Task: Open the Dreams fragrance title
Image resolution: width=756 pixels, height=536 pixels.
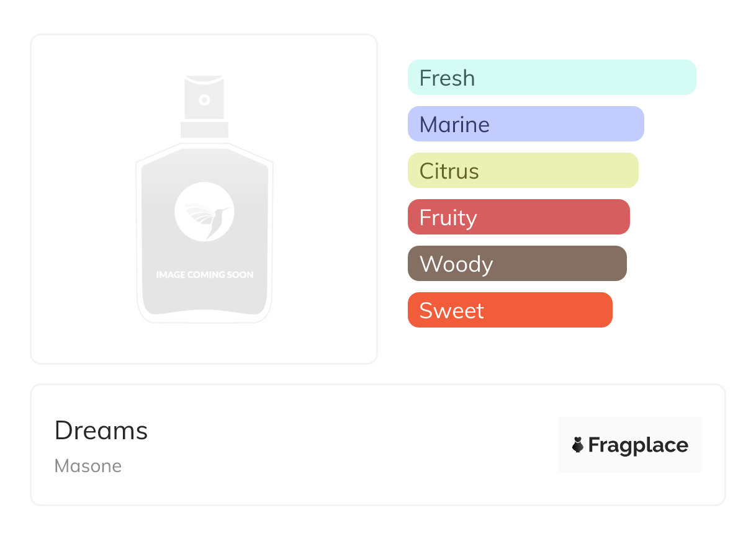Action: pyautogui.click(x=101, y=431)
